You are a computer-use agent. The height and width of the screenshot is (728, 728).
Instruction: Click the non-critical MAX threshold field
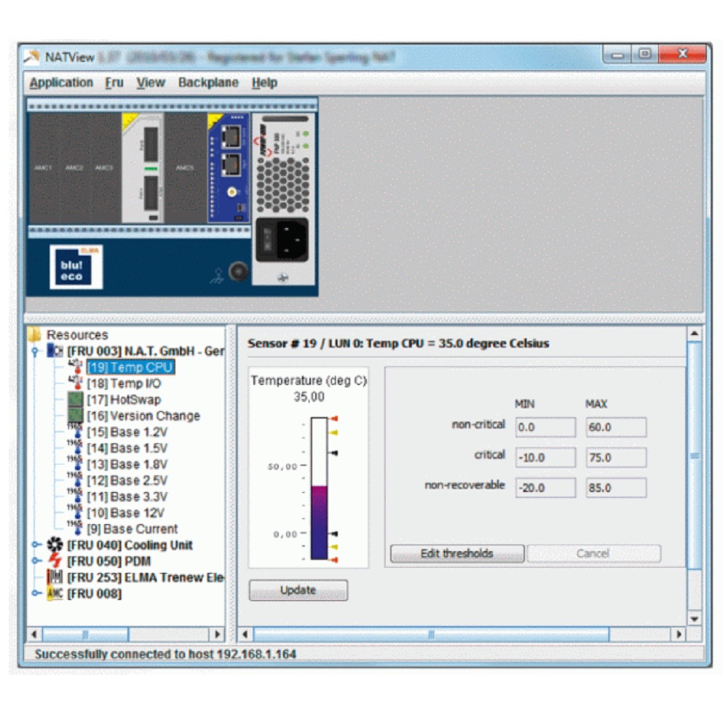[x=616, y=427]
